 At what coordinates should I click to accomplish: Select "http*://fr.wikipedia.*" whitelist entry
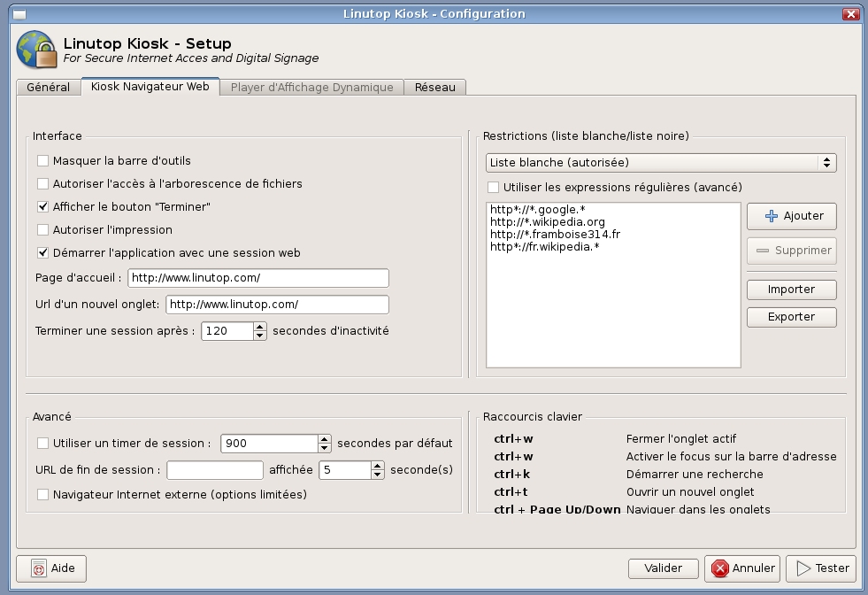point(545,247)
